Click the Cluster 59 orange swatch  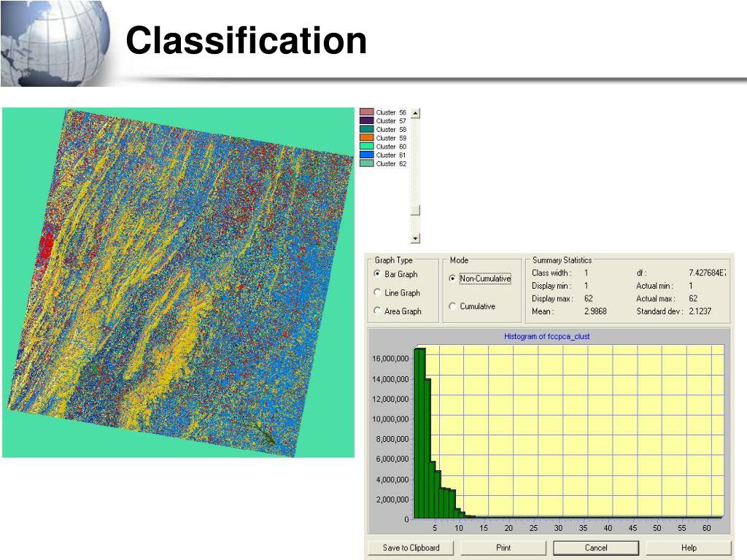coord(366,138)
